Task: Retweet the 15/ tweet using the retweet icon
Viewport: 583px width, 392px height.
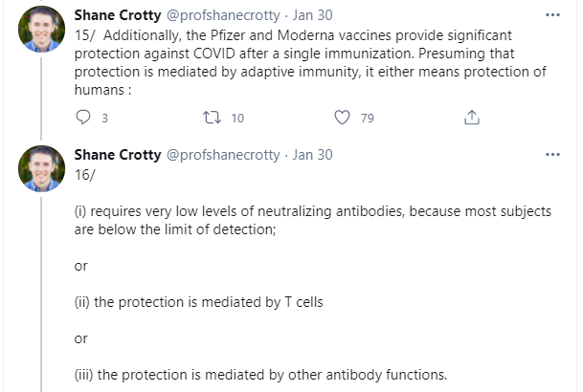Action: (x=214, y=118)
